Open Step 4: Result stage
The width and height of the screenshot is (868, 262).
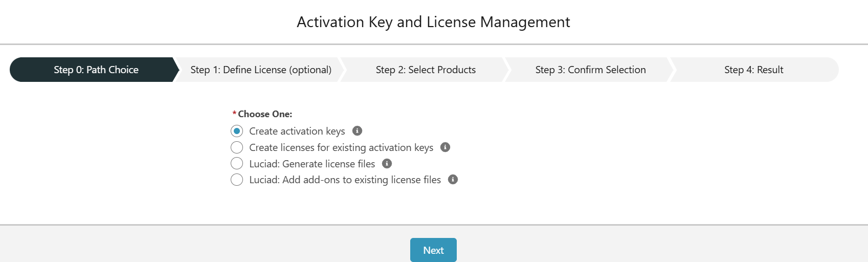click(x=753, y=70)
